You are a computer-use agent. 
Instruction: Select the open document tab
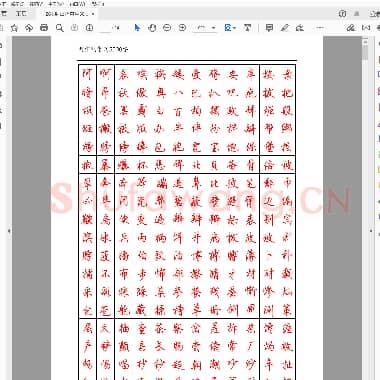point(67,14)
